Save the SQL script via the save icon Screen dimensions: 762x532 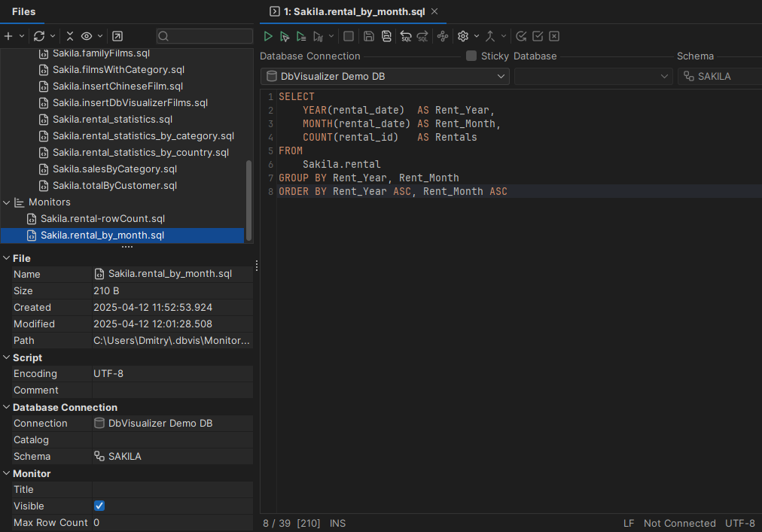tap(369, 35)
